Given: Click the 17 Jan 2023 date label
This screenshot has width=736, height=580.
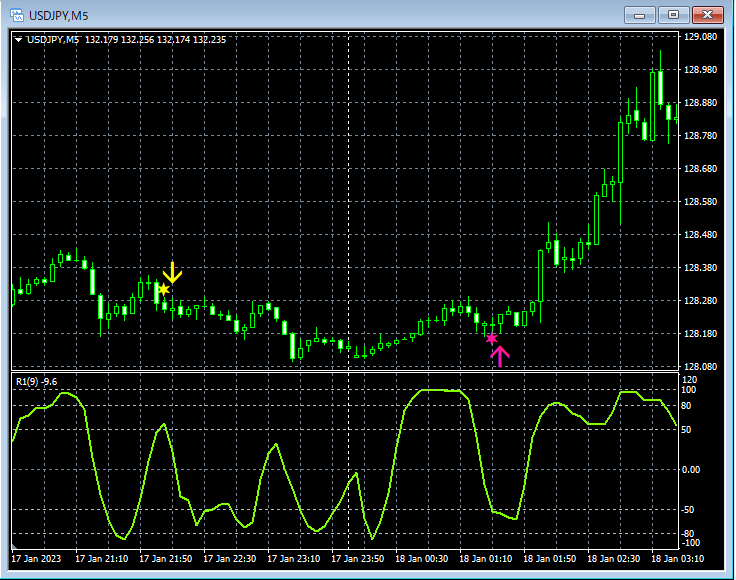Looking at the screenshot, I should tap(36, 558).
